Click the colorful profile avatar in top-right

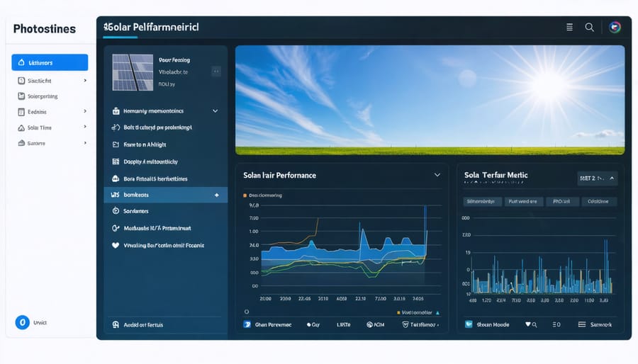coord(615,27)
